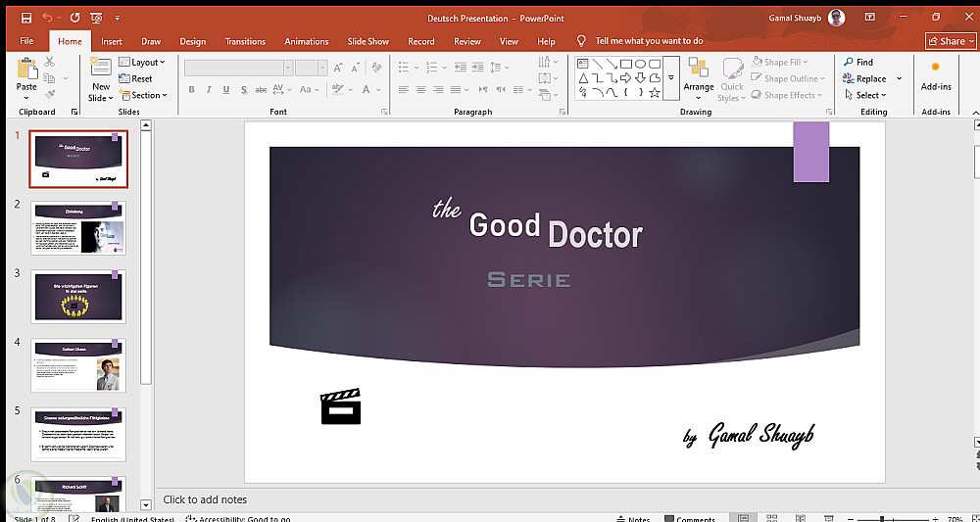980x522 pixels.
Task: Select the Right Arrow shape
Action: click(625, 78)
